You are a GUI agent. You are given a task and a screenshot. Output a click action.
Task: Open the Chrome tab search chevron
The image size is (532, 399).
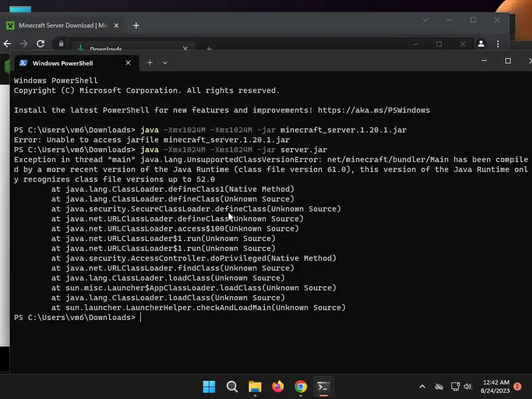pyautogui.click(x=425, y=20)
